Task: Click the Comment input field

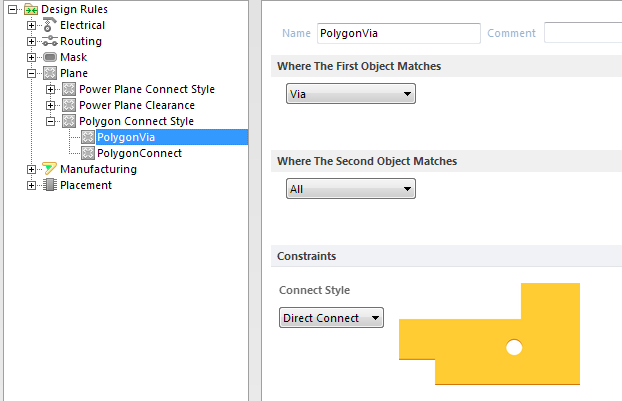Action: [583, 33]
